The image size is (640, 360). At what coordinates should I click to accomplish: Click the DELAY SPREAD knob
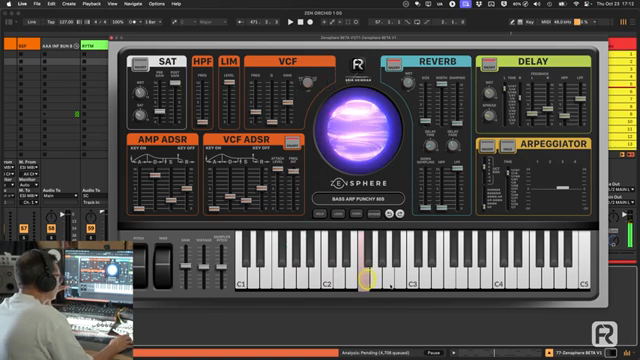489,116
